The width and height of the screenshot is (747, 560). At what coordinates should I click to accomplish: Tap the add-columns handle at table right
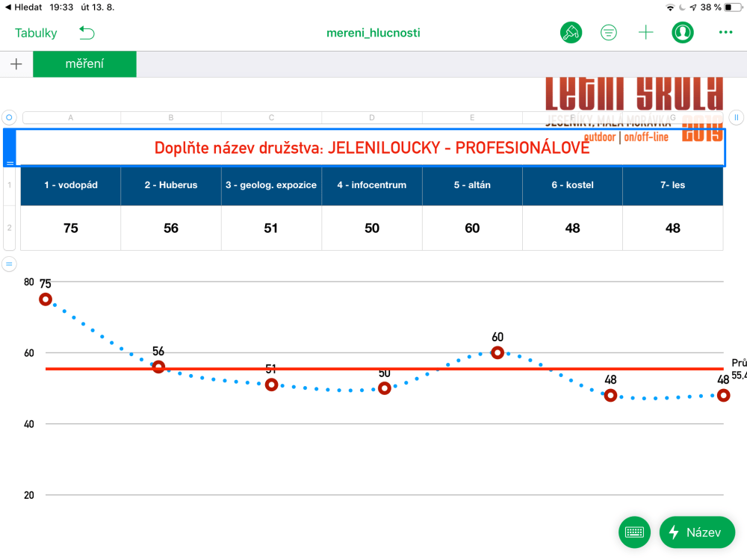tap(736, 117)
